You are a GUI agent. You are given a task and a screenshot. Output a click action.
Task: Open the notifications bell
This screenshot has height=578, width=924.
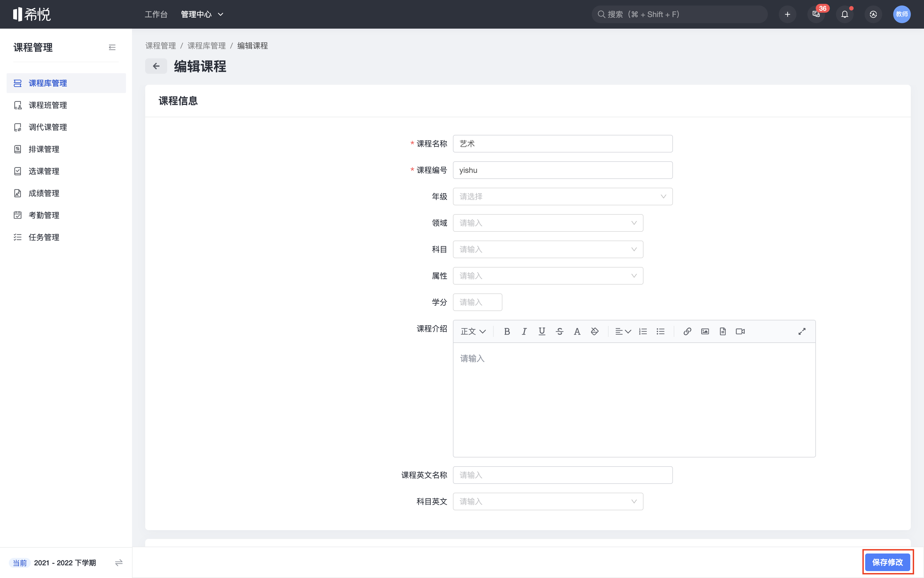[x=845, y=14]
